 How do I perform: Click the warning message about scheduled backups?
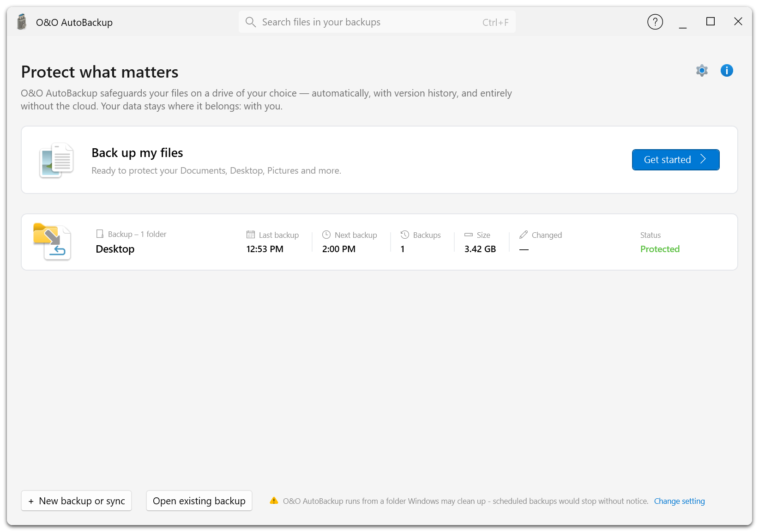click(466, 501)
